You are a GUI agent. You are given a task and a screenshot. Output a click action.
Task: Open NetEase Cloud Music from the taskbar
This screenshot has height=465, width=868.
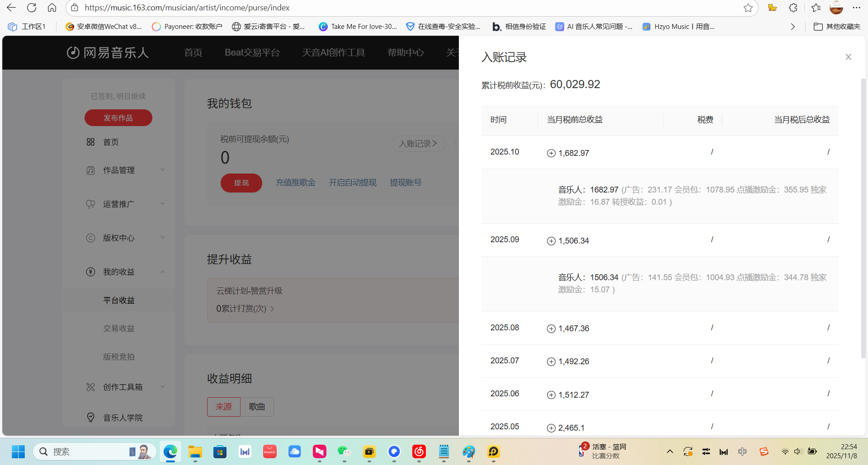tap(419, 451)
